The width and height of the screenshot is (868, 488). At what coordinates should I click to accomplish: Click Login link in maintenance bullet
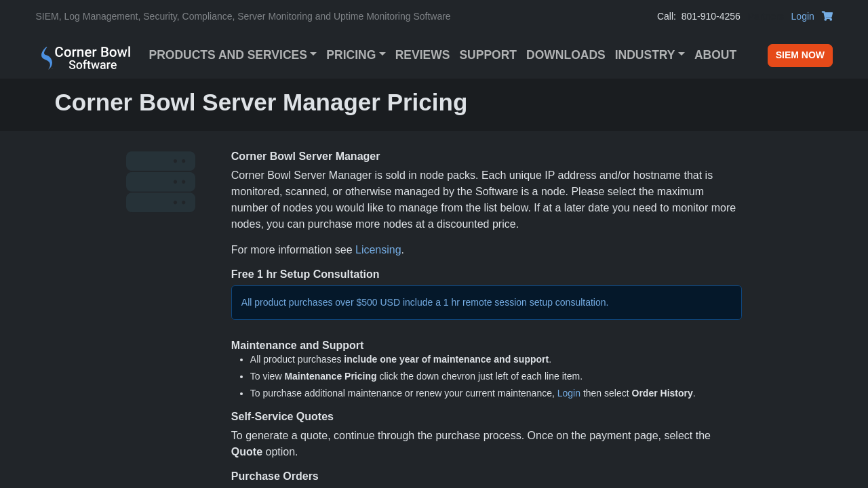[x=568, y=393]
